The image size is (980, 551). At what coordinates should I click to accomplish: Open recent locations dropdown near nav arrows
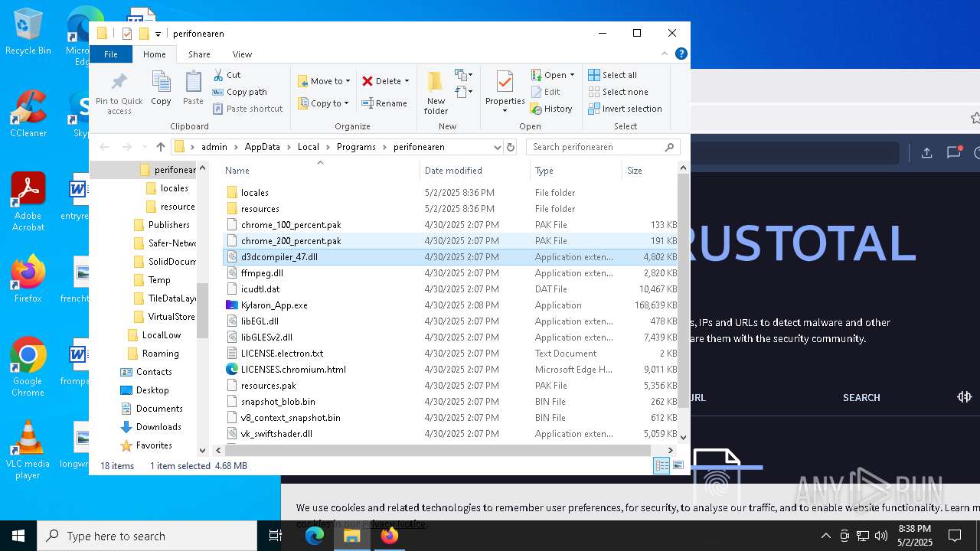(x=144, y=147)
